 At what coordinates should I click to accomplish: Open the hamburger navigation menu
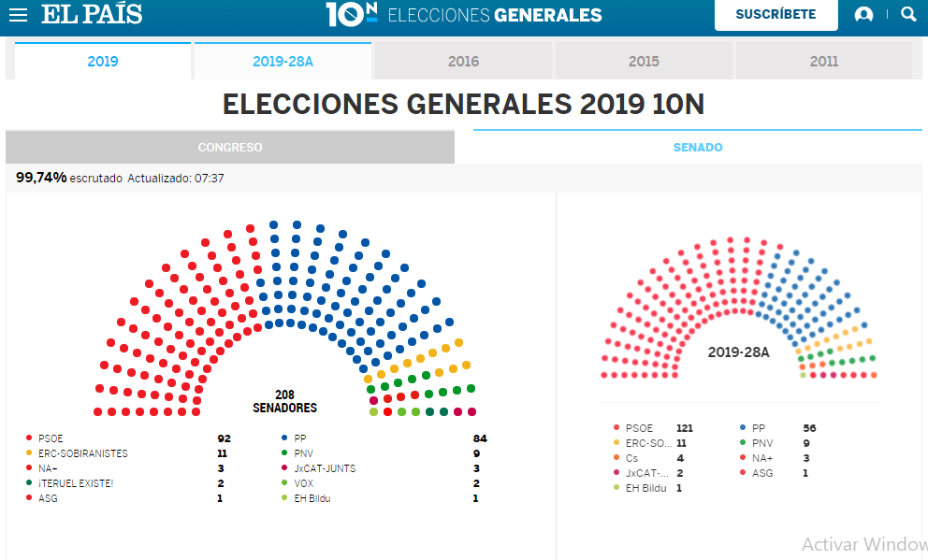tap(19, 14)
